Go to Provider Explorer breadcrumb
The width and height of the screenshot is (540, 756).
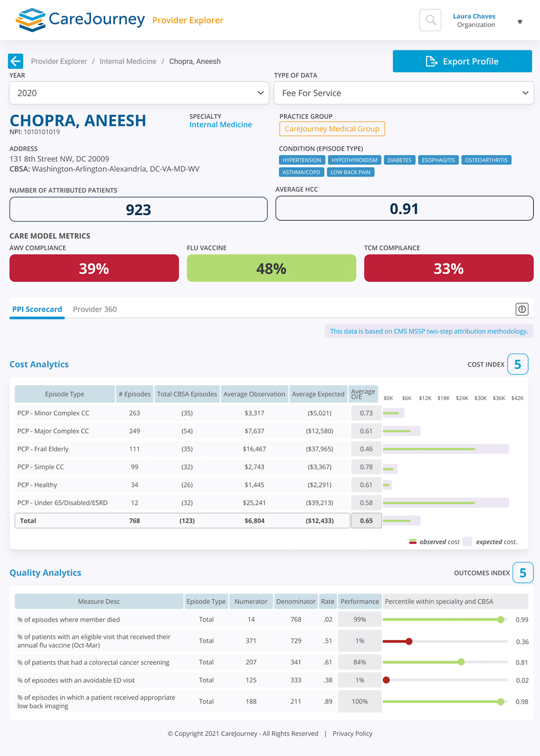(x=59, y=61)
